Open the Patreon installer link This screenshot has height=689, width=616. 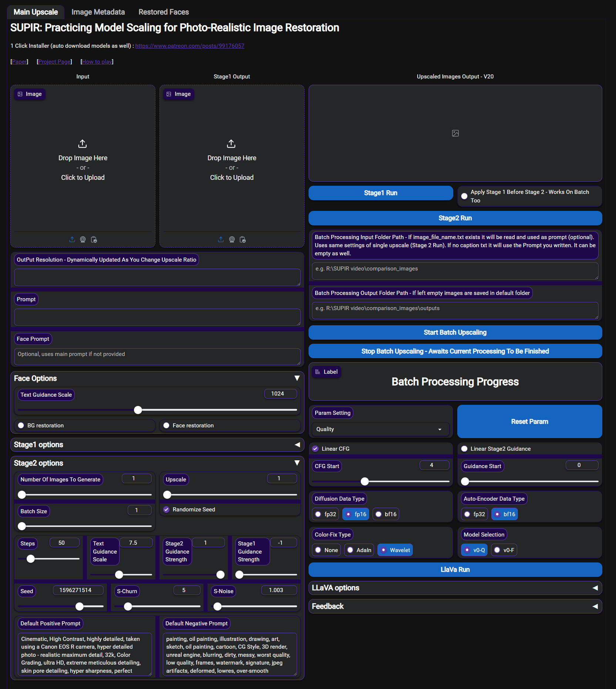click(190, 46)
